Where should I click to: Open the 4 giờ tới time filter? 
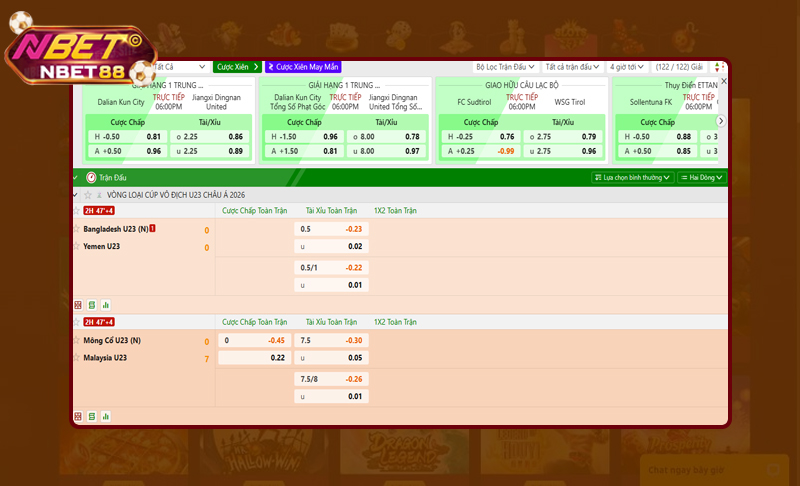point(627,67)
